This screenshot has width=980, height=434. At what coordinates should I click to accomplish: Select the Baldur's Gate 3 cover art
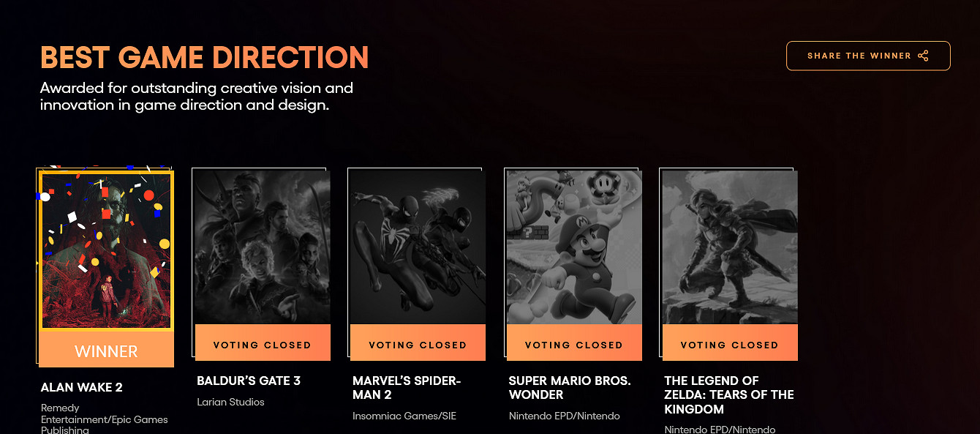point(263,247)
